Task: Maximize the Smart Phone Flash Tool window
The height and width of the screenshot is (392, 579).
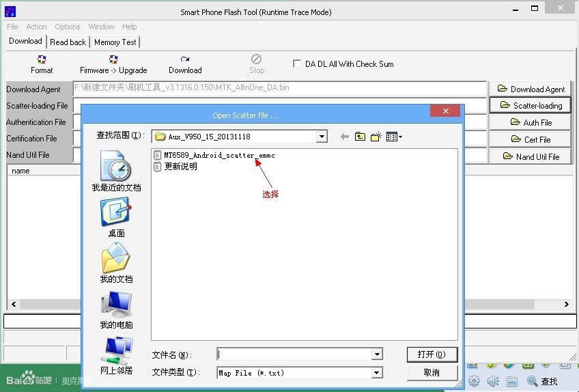Action: coord(535,8)
